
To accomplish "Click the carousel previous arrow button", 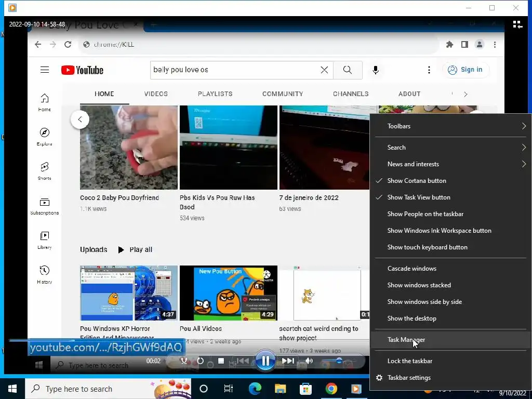I will pos(80,119).
